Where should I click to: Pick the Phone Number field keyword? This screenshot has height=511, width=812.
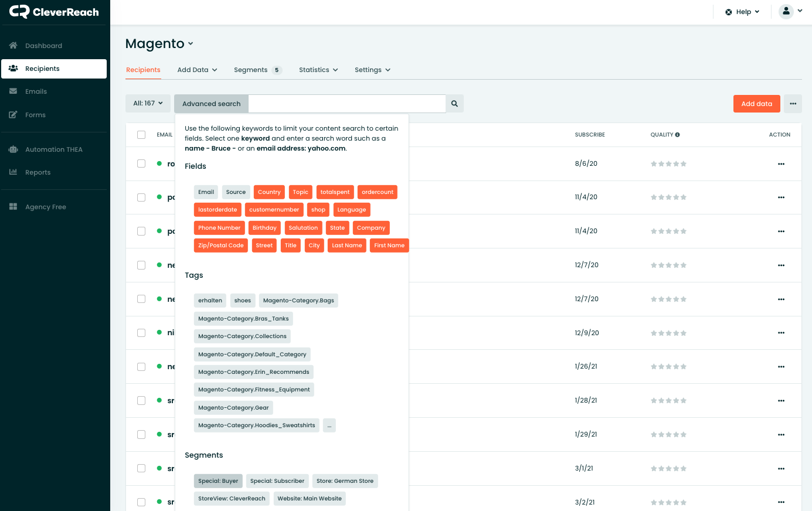(219, 228)
